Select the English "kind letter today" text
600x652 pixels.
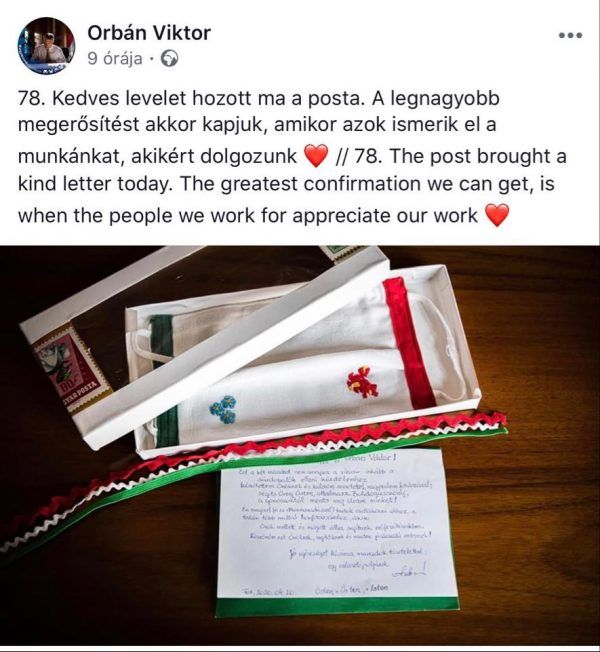[x=95, y=184]
